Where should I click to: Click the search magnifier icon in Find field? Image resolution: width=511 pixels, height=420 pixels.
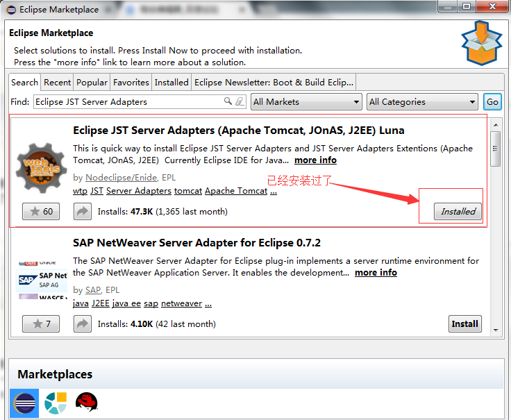coord(228,101)
